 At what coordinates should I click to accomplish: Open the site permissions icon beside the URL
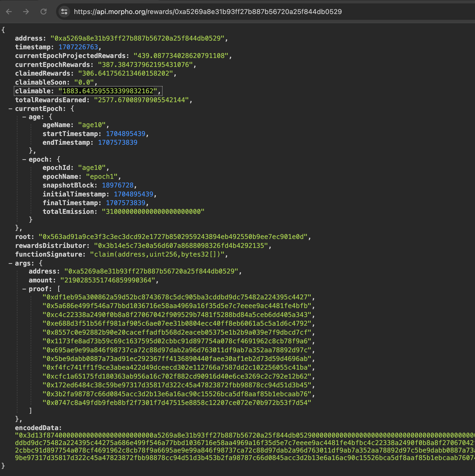tap(64, 12)
